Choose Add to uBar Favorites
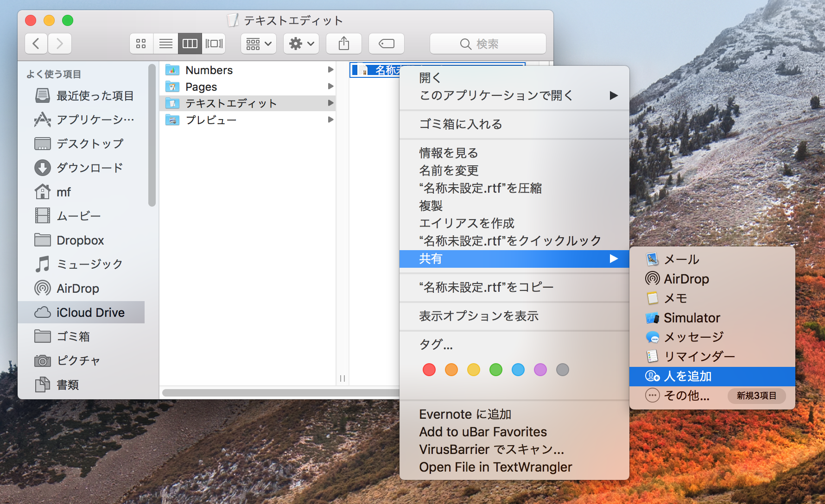 514,432
